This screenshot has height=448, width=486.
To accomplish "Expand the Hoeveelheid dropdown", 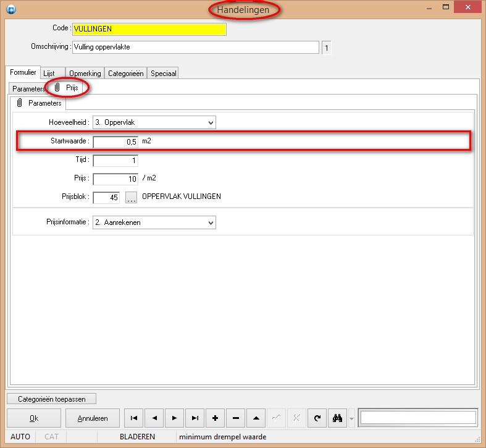I will coord(211,122).
